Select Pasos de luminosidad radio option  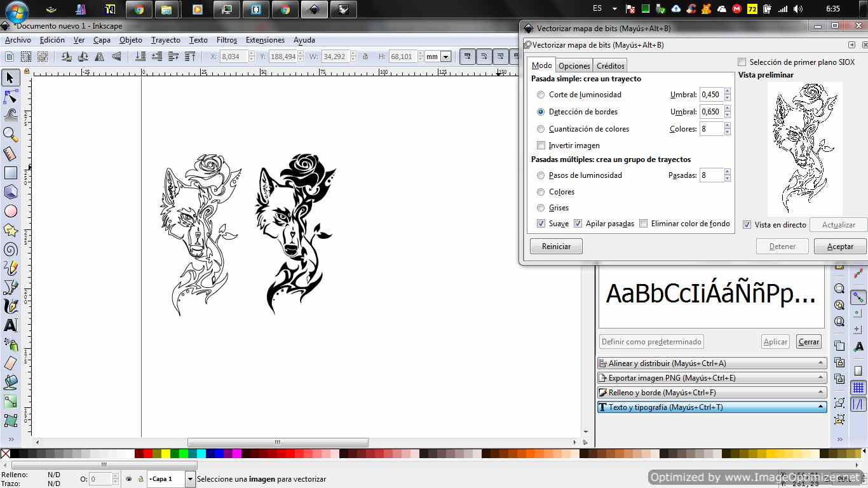(541, 175)
